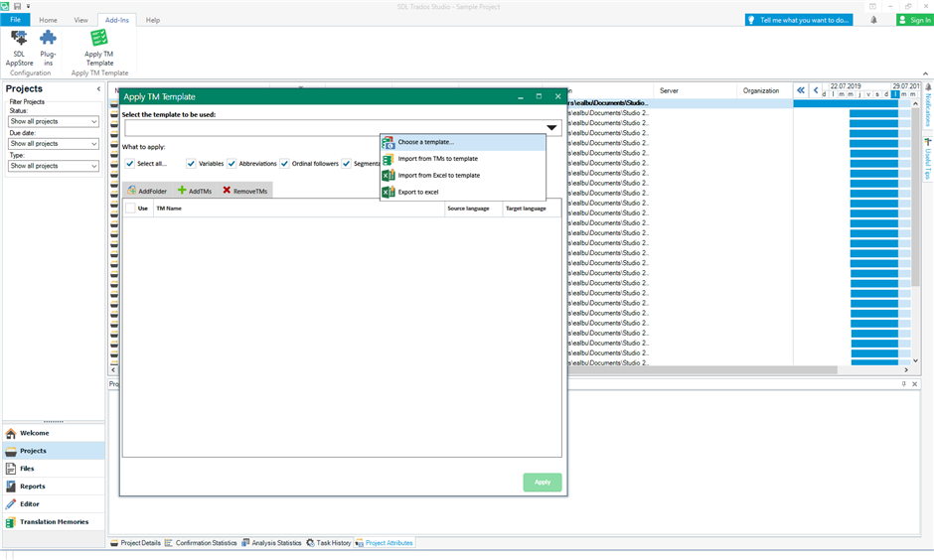This screenshot has height=560, width=934.
Task: Click the Organization column header
Action: 764,90
